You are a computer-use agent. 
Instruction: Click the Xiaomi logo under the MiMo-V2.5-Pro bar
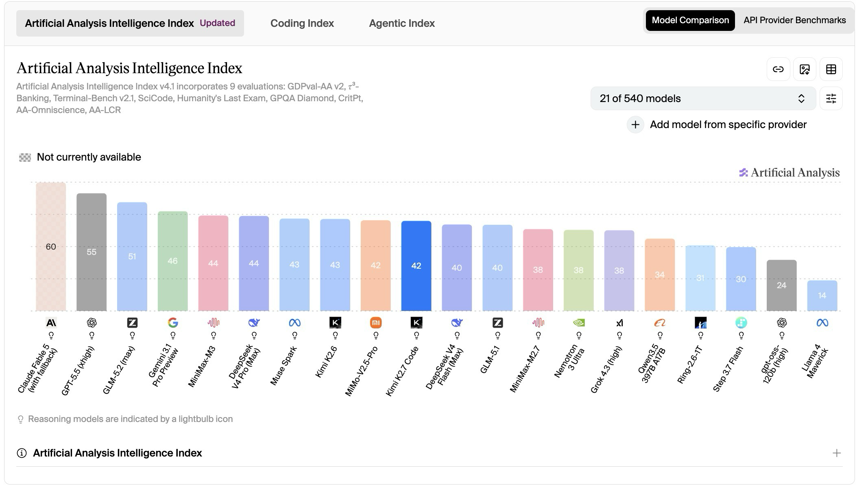tap(376, 323)
